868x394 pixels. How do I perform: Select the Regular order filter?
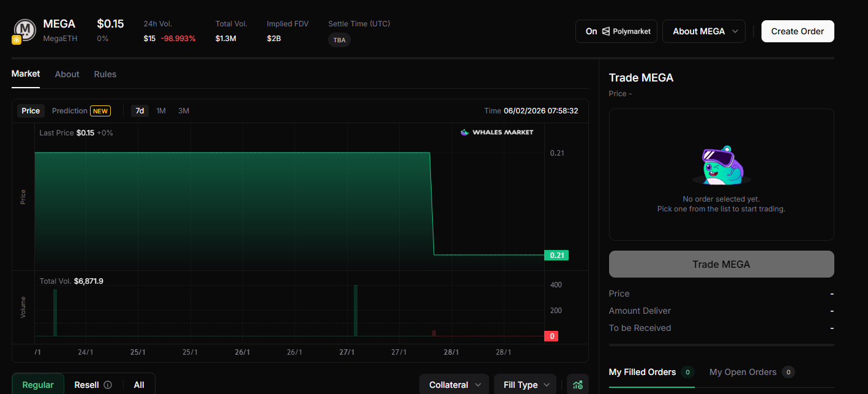point(38,385)
